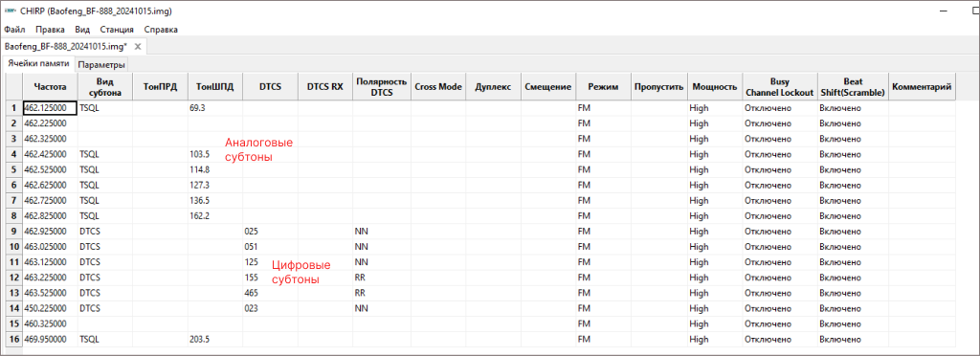Image resolution: width=980 pixels, height=356 pixels.
Task: Click DTCS code 155 in row 12
Action: 271,278
